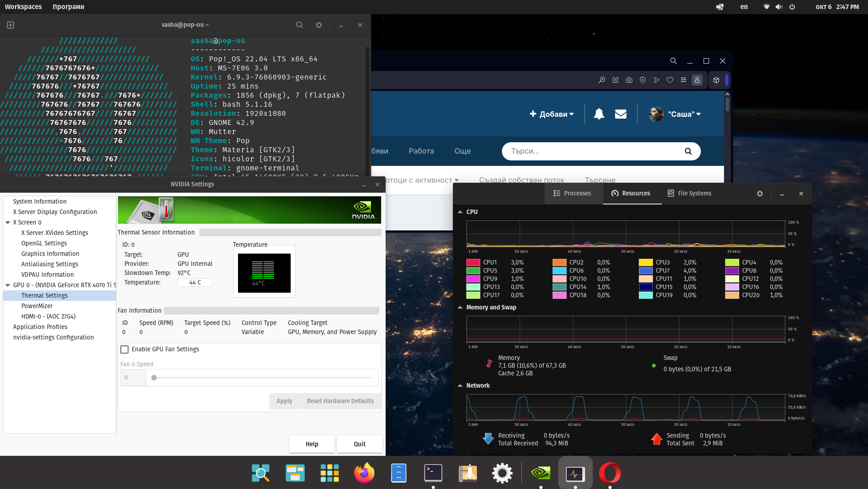Viewport: 868px width, 489px height.
Task: Open the en keyboard layout menu
Action: point(744,7)
